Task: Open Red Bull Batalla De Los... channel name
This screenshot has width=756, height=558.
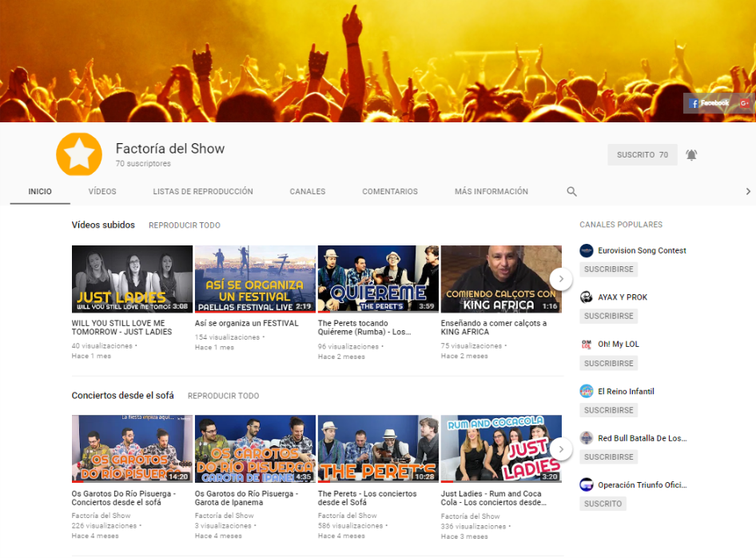Action: [643, 438]
